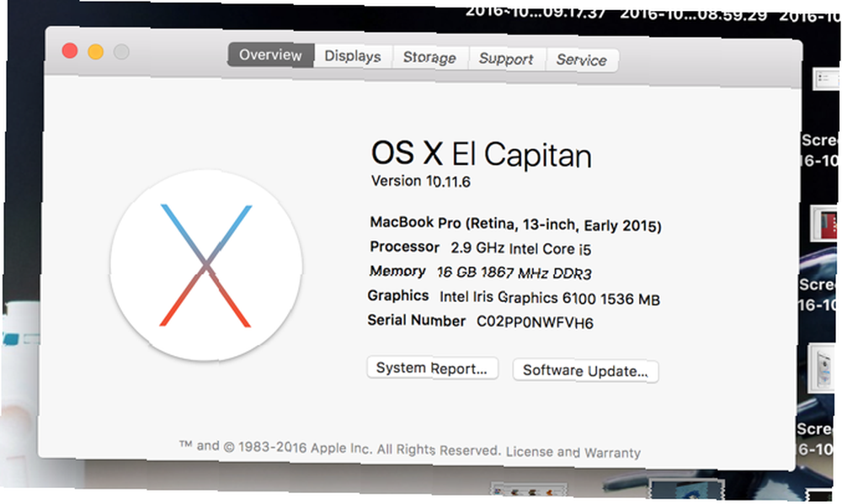Launch Software Update
The image size is (842, 504).
pos(585,370)
